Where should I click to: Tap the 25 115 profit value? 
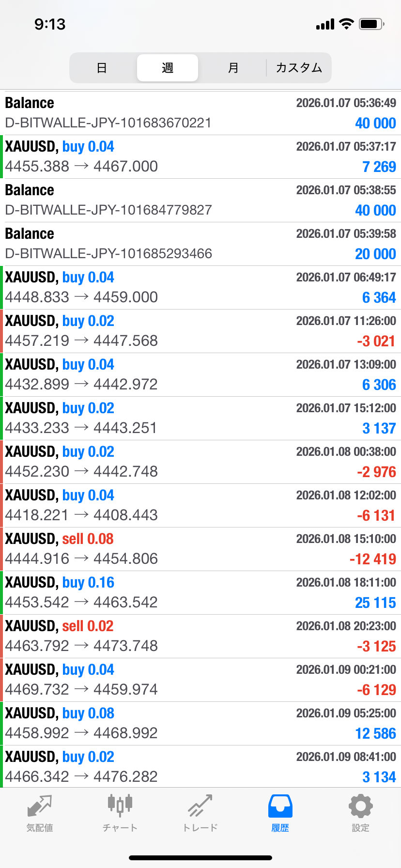click(375, 603)
